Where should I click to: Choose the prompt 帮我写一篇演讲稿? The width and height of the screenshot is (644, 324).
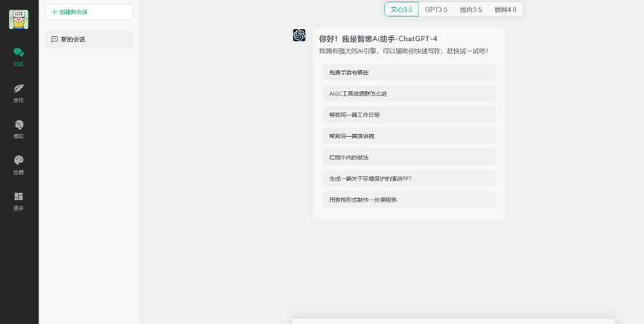[x=409, y=136]
